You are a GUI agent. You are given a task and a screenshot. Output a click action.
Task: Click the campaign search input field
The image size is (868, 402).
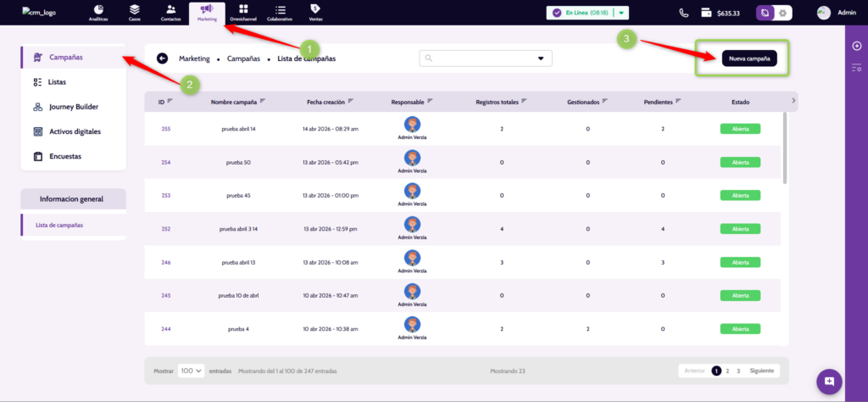(481, 59)
